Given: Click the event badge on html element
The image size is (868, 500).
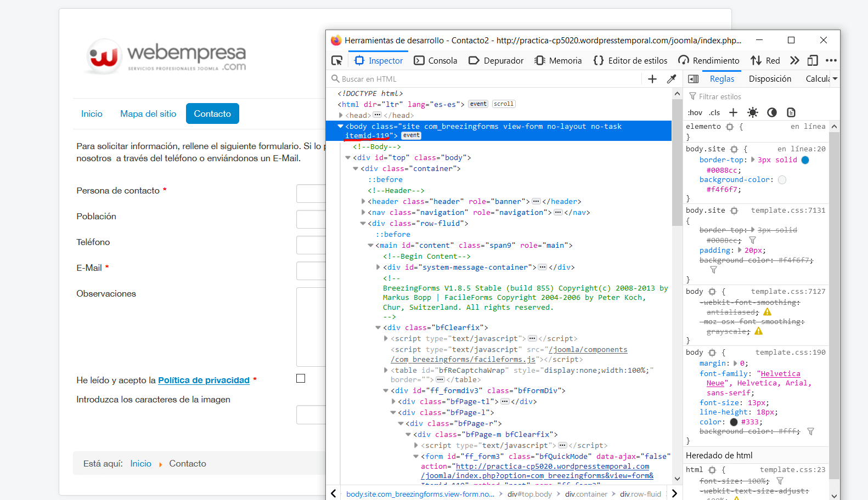Looking at the screenshot, I should tap(478, 104).
